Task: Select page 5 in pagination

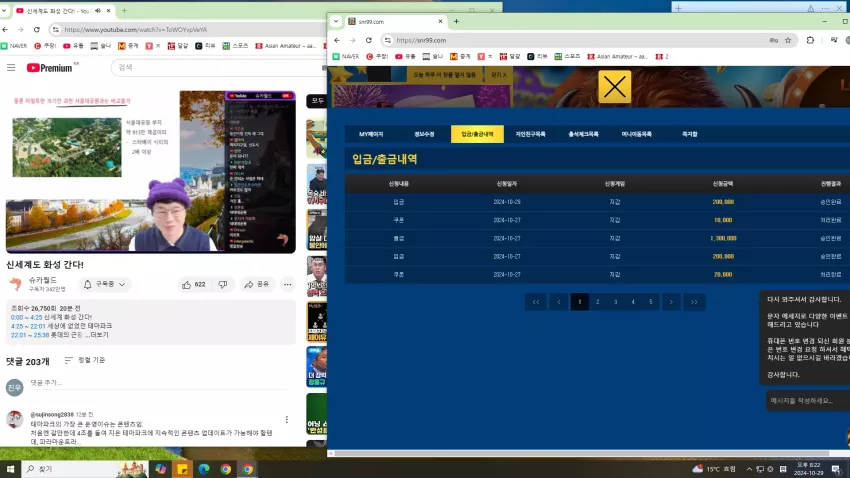Action: (651, 302)
